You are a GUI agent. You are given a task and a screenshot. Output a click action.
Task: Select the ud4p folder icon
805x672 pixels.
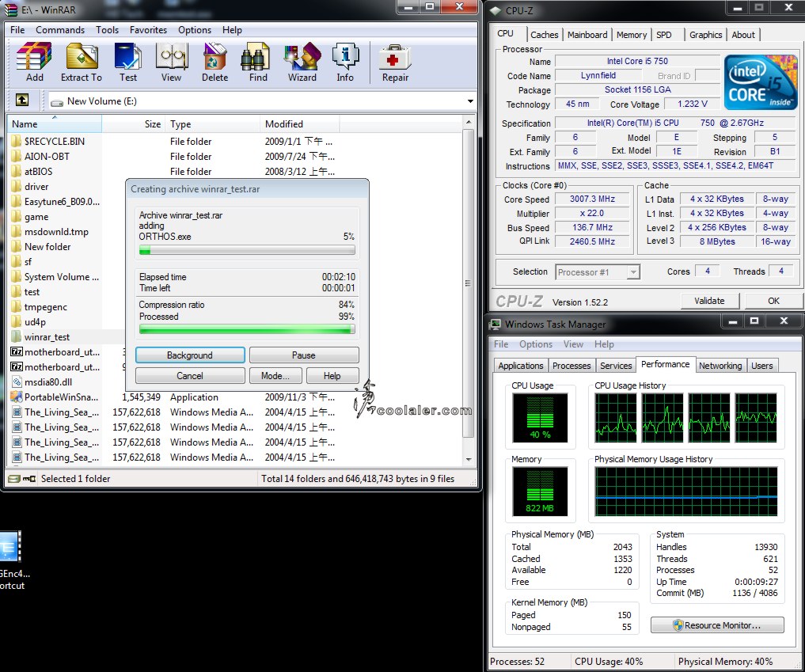point(17,322)
